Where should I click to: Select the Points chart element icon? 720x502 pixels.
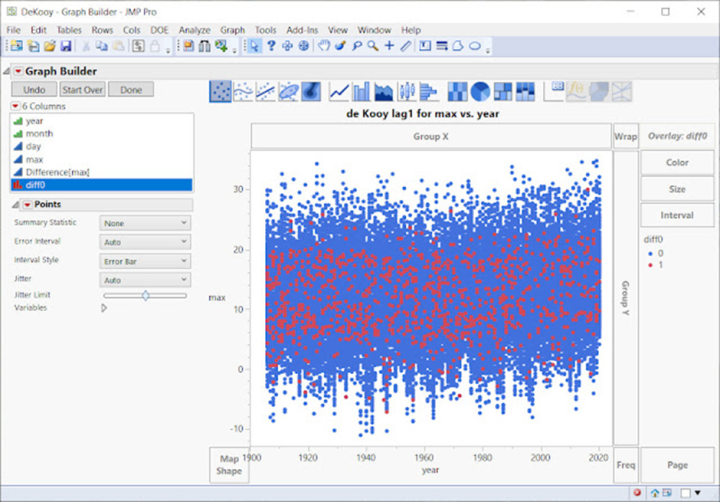(220, 92)
